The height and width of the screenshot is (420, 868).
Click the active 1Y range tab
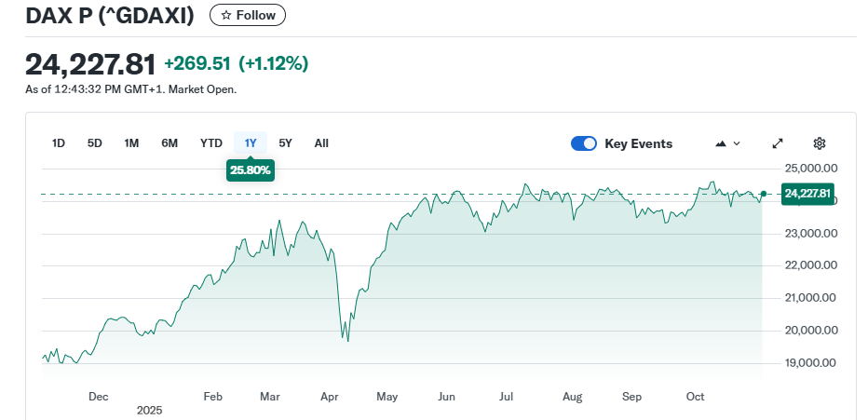coord(250,143)
